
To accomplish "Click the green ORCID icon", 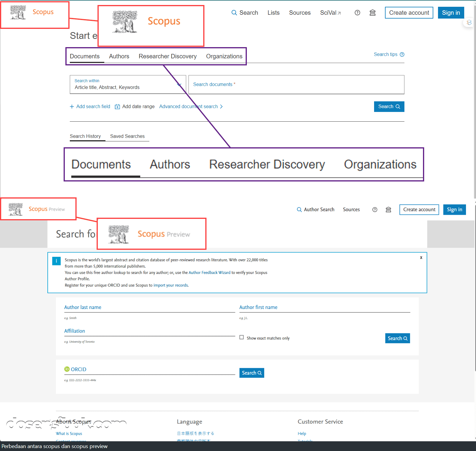I will (x=67, y=369).
